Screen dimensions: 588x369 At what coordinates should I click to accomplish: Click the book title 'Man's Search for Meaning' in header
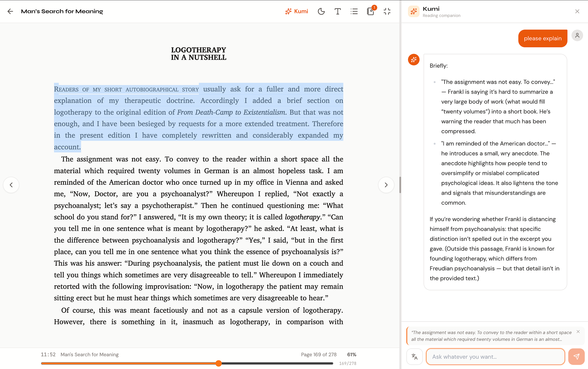62,11
